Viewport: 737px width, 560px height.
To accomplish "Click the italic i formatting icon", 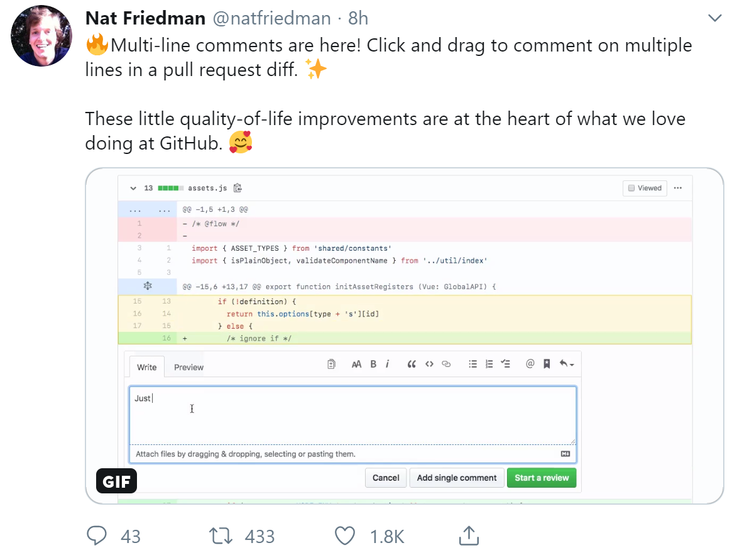I will click(x=387, y=364).
